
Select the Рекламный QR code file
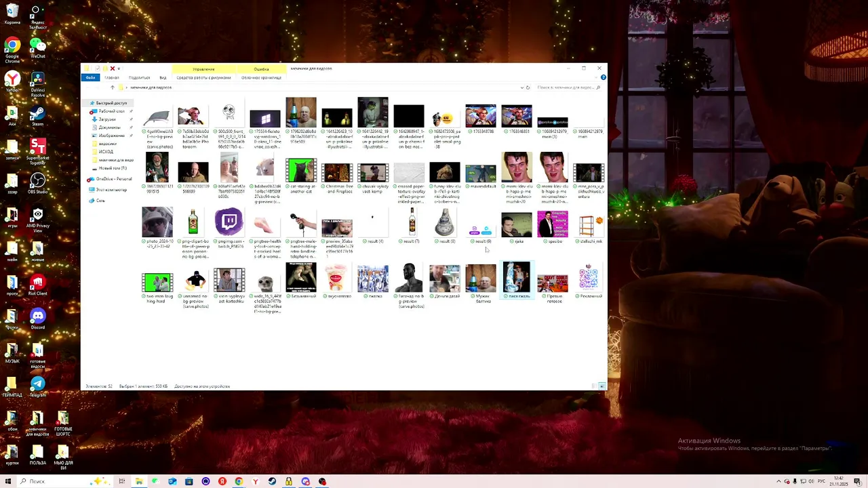pos(589,281)
